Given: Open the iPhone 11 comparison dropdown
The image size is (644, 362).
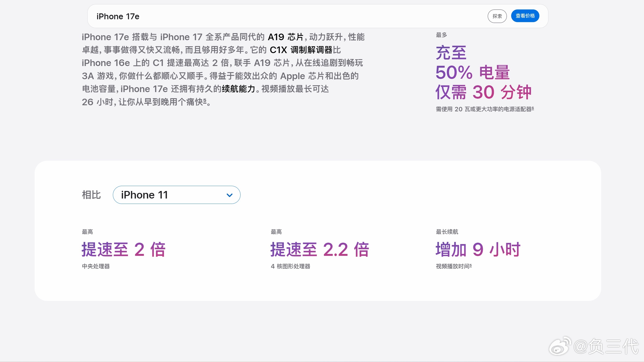Looking at the screenshot, I should coord(177,195).
